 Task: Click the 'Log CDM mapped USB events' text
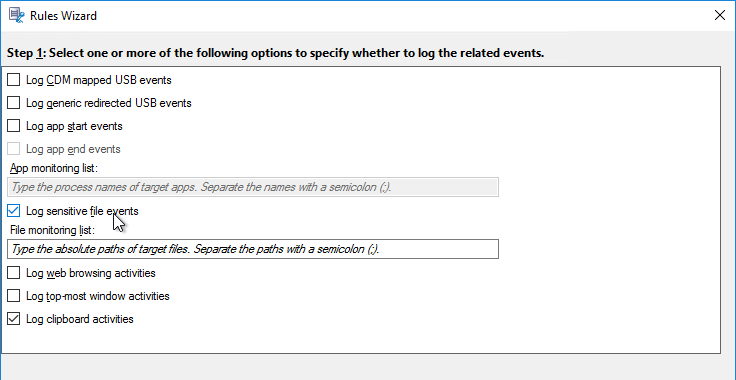click(x=99, y=80)
